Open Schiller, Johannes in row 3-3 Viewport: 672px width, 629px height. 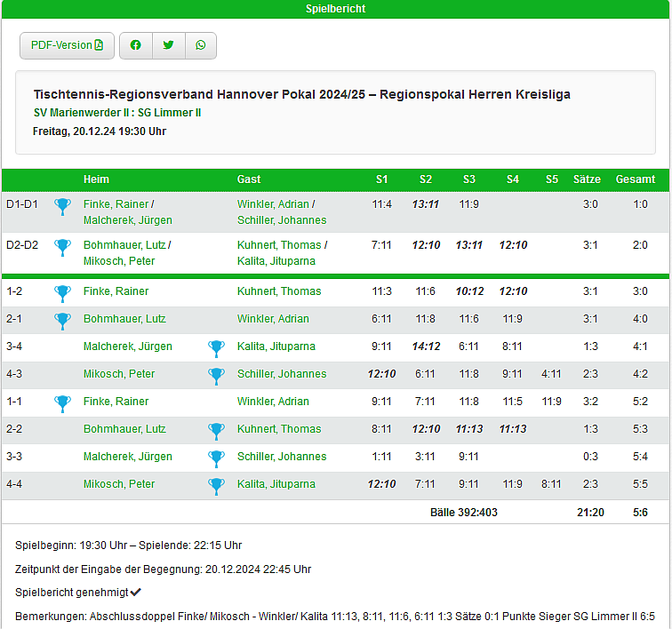pyautogui.click(x=282, y=457)
